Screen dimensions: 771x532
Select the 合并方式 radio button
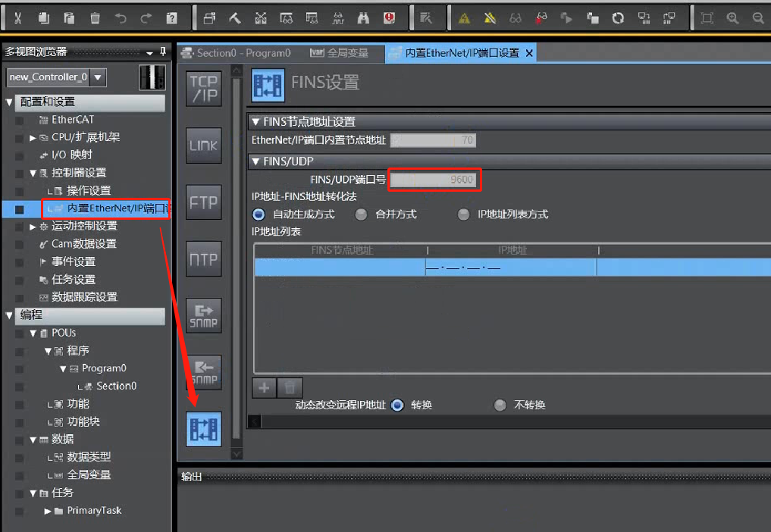(361, 214)
